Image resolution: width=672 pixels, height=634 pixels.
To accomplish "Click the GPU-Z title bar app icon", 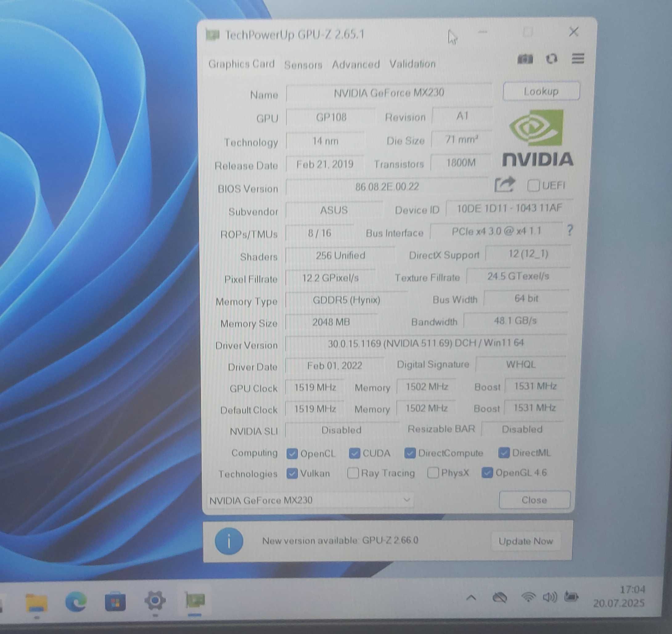I will 213,35.
